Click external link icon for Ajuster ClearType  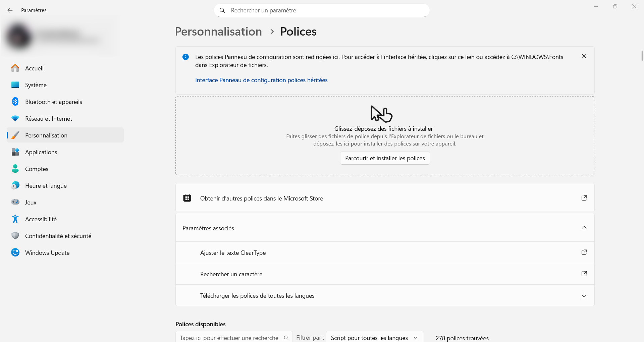click(x=584, y=252)
